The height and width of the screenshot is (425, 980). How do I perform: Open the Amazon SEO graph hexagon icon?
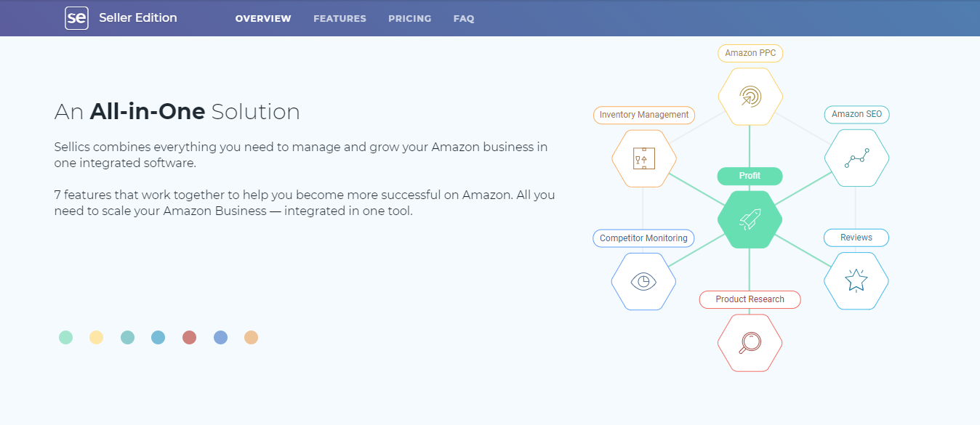tap(856, 158)
